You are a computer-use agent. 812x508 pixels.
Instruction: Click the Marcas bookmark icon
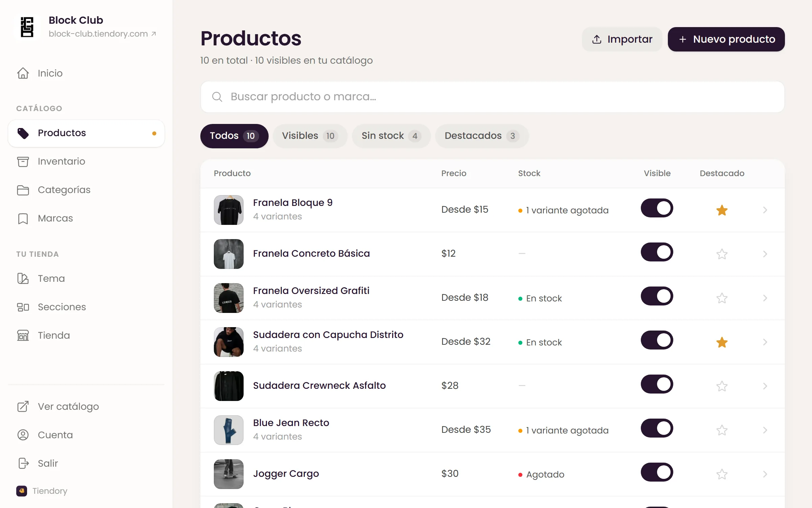[x=23, y=218]
